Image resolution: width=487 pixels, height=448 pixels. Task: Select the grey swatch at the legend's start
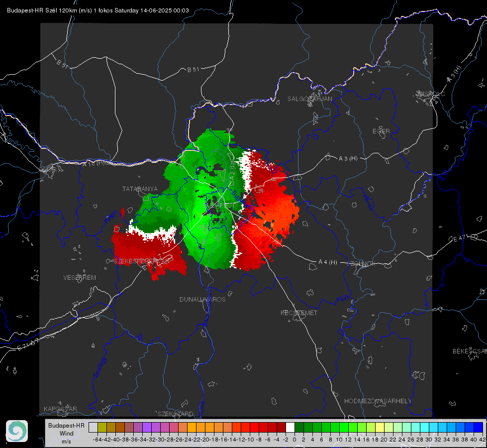pos(93,427)
